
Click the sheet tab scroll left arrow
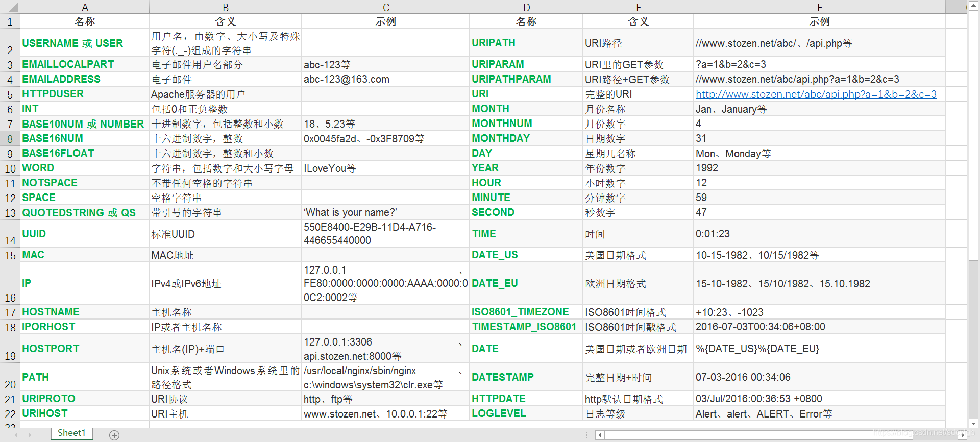coord(16,435)
